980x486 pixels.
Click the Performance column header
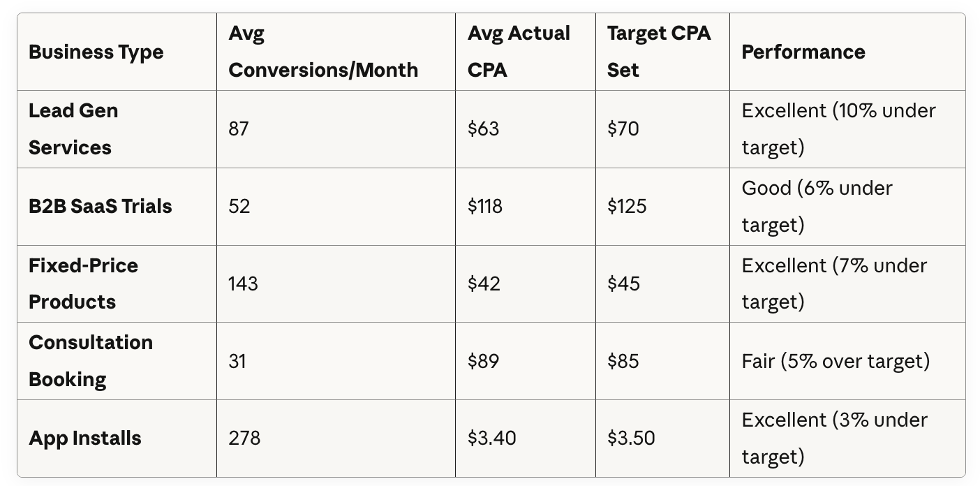(x=803, y=52)
